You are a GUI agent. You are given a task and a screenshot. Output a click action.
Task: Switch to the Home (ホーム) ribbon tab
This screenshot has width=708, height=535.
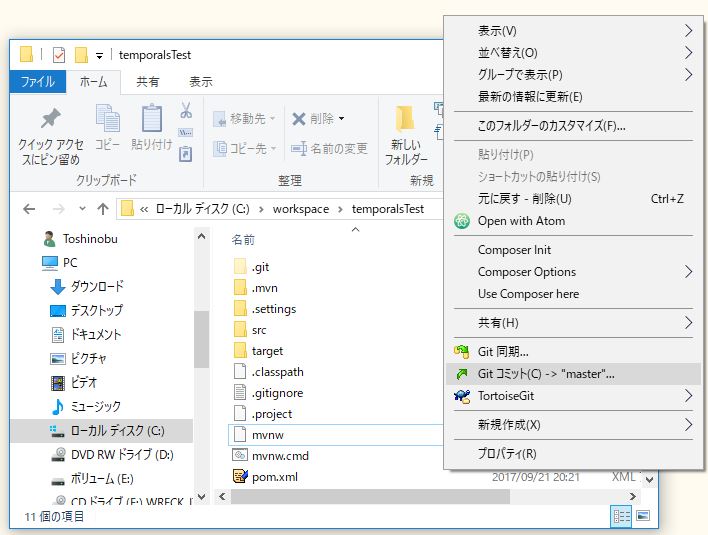click(x=93, y=82)
